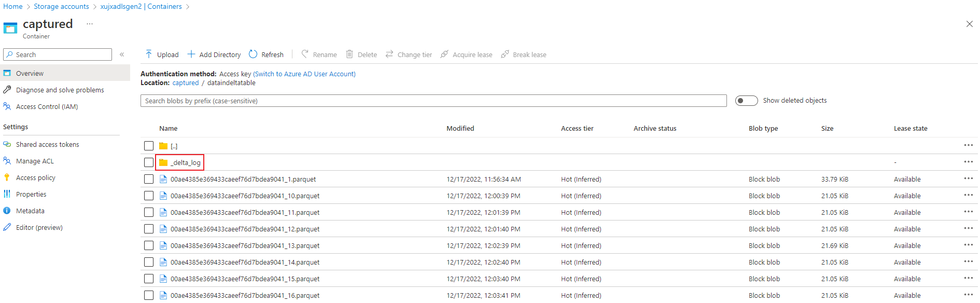Viewport: 980px width, 303px height.
Task: Open context menu for the _1.parquet row
Action: click(x=968, y=178)
